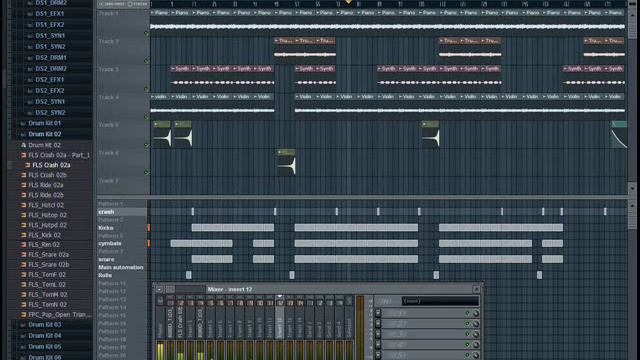Click the kit icon beside Drum Kit 02 file
The height and width of the screenshot is (360, 640).
click(x=23, y=145)
